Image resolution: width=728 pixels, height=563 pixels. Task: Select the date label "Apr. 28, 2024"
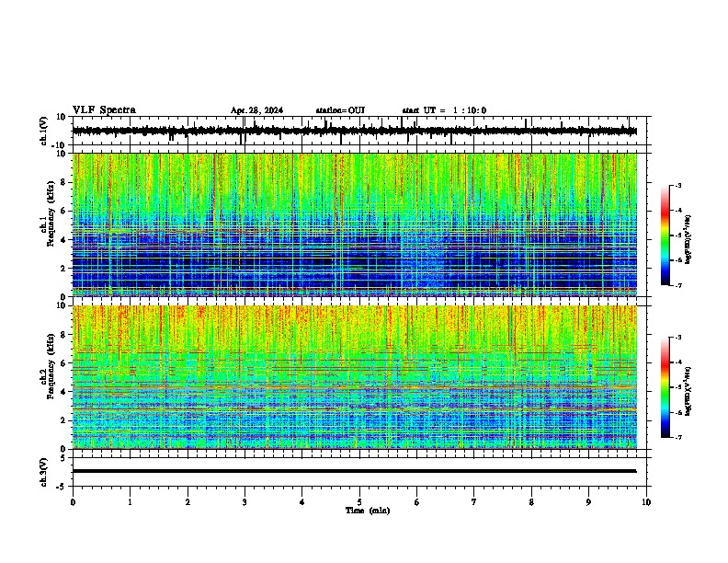pos(256,110)
